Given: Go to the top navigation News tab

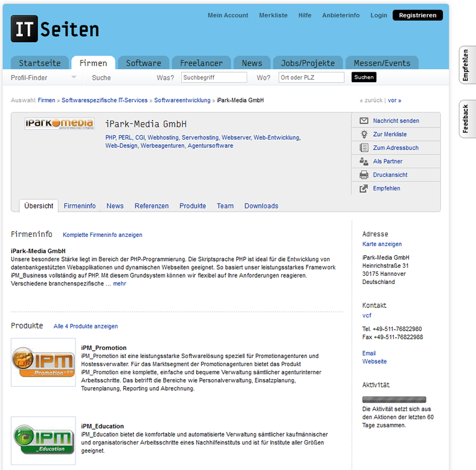Looking at the screenshot, I should click(x=252, y=63).
